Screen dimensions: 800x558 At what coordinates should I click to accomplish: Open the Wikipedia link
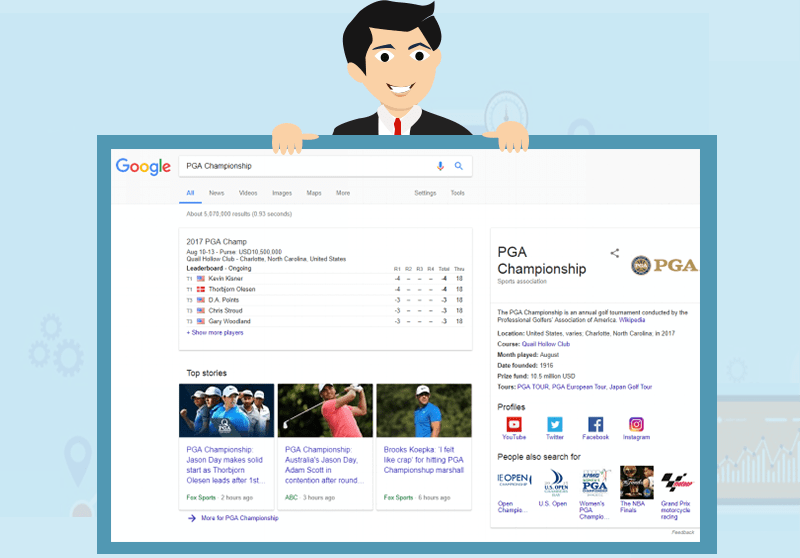632,320
